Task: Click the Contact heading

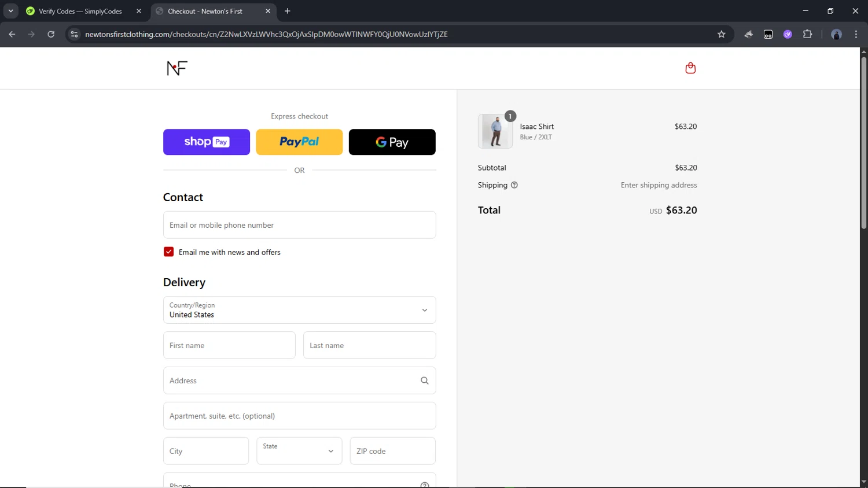Action: (x=183, y=197)
